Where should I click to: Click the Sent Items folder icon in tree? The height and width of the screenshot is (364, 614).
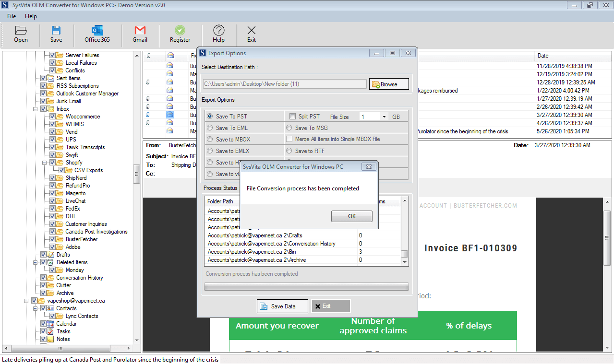coord(51,78)
